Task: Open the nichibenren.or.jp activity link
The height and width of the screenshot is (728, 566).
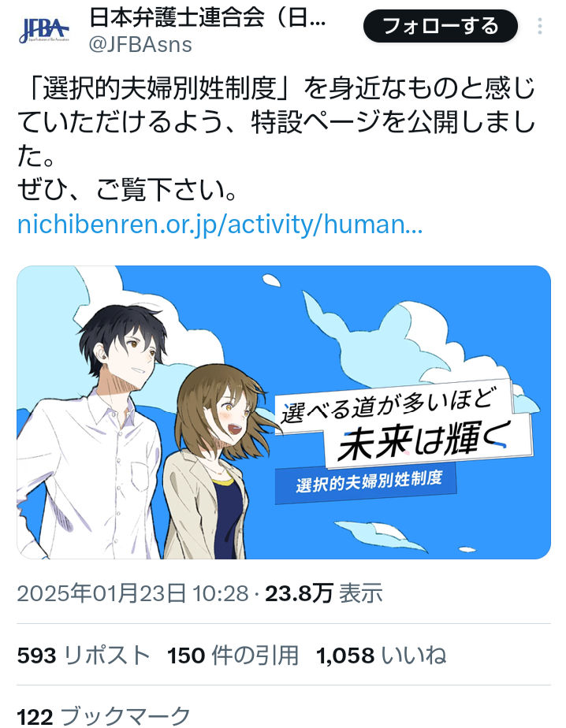Action: [220, 225]
